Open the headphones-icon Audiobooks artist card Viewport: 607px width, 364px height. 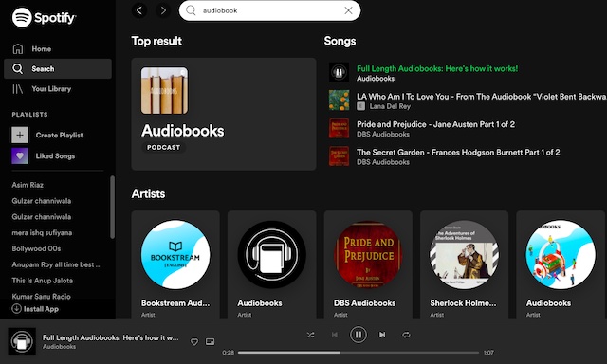pyautogui.click(x=272, y=264)
